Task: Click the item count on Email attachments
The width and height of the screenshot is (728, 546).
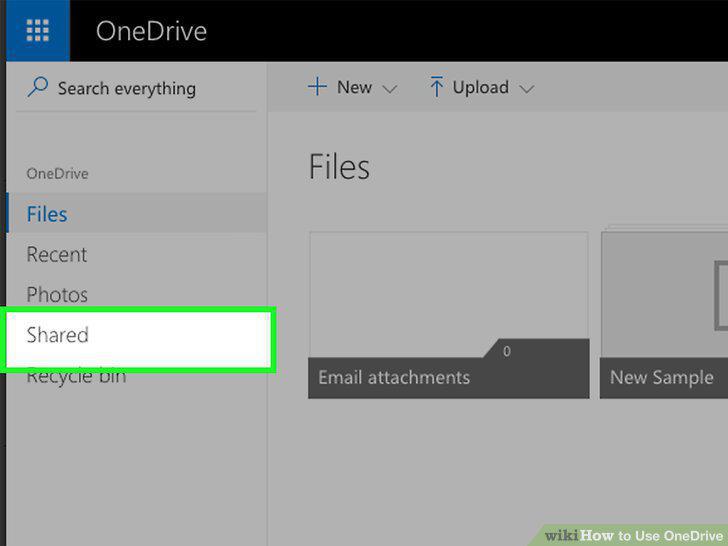Action: click(507, 351)
